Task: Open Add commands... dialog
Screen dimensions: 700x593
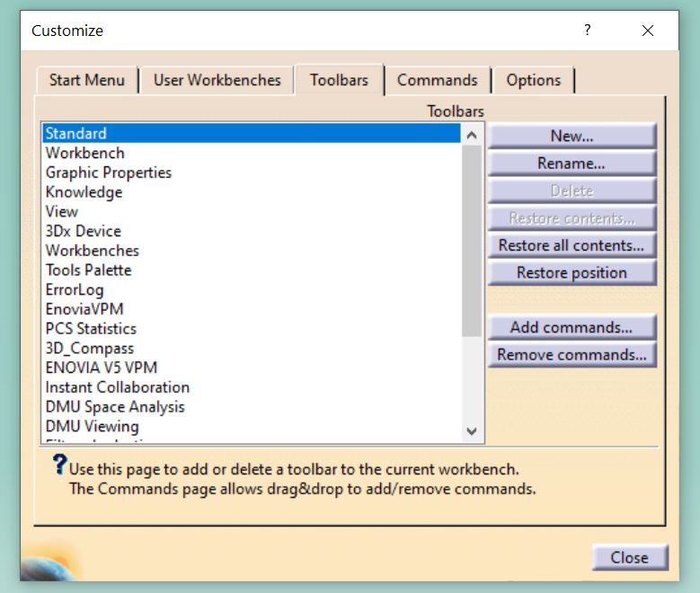Action: pos(572,328)
